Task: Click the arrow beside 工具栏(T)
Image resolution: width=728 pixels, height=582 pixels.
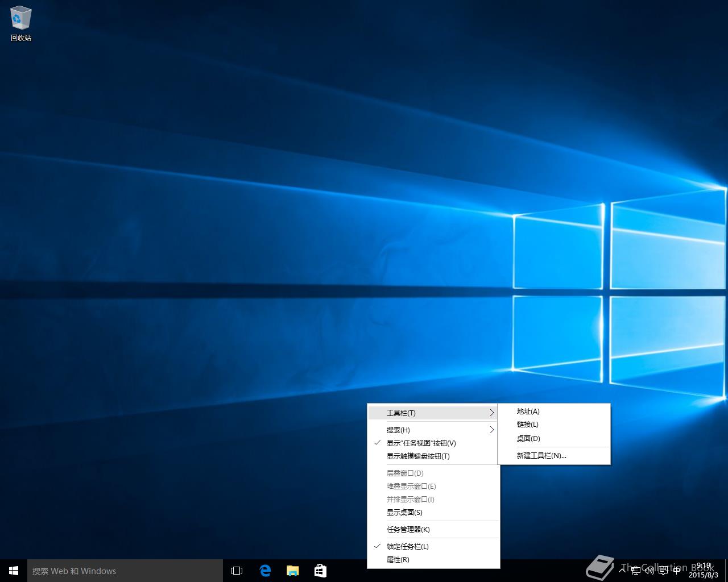Action: 492,413
